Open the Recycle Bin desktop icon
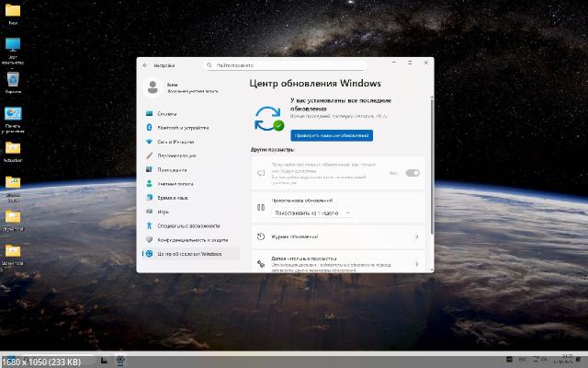 click(13, 81)
